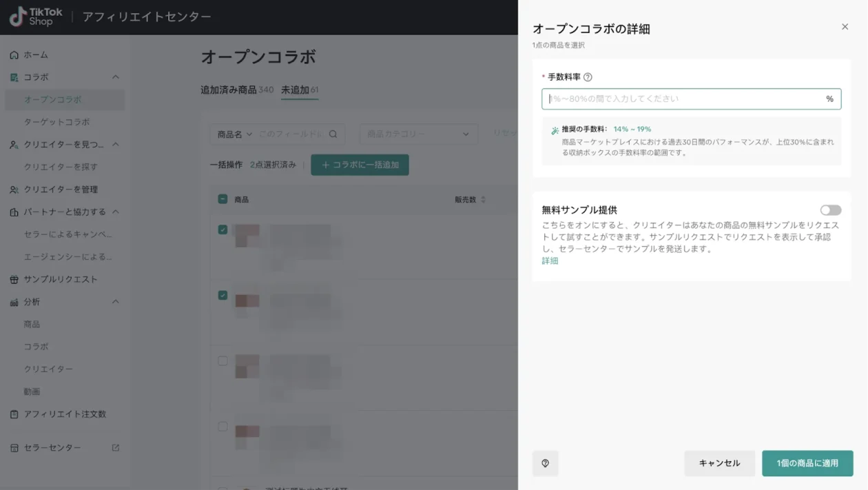Click the 販売数 sort arrows
This screenshot has height=490, width=868.
483,200
